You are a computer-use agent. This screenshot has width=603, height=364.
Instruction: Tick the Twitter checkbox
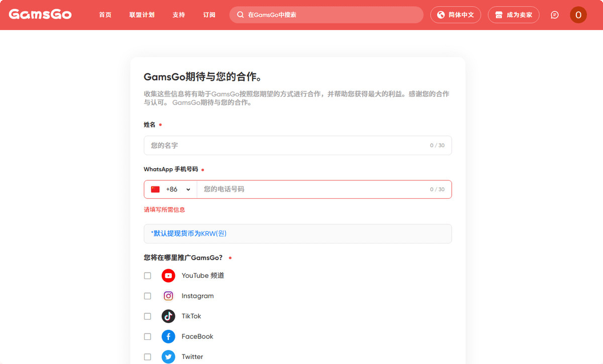pyautogui.click(x=147, y=356)
